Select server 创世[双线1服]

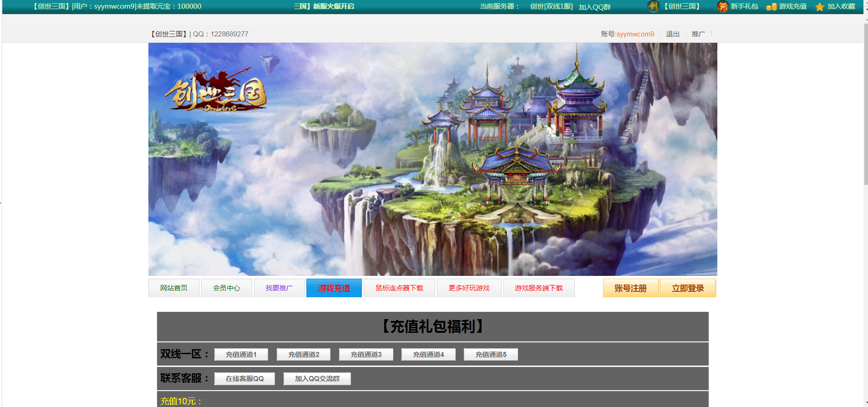click(551, 6)
